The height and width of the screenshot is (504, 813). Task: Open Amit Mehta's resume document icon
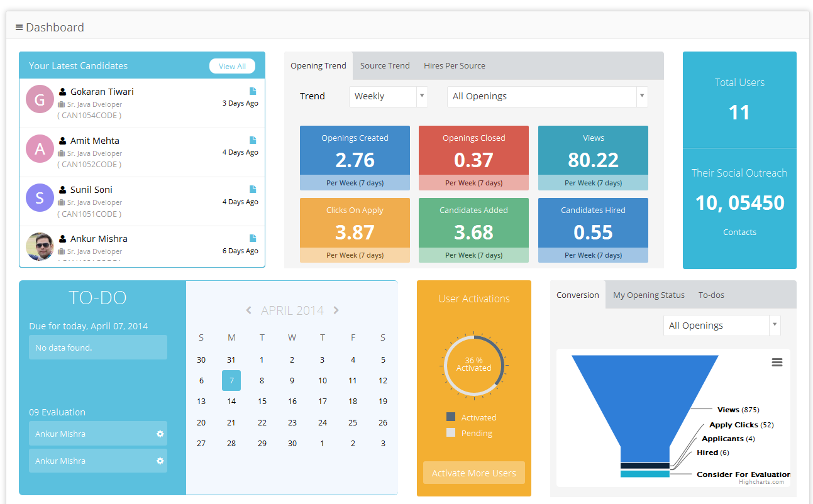[253, 140]
